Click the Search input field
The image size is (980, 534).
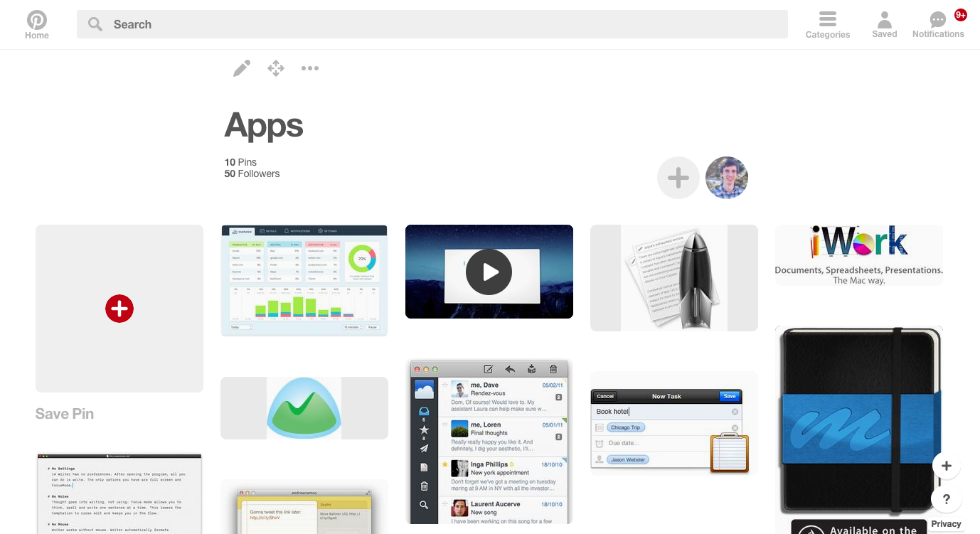(432, 24)
